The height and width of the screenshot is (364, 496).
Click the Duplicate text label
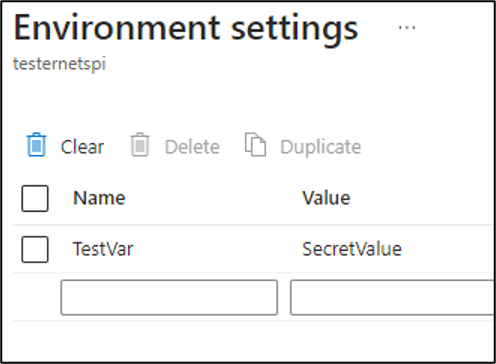tap(321, 147)
